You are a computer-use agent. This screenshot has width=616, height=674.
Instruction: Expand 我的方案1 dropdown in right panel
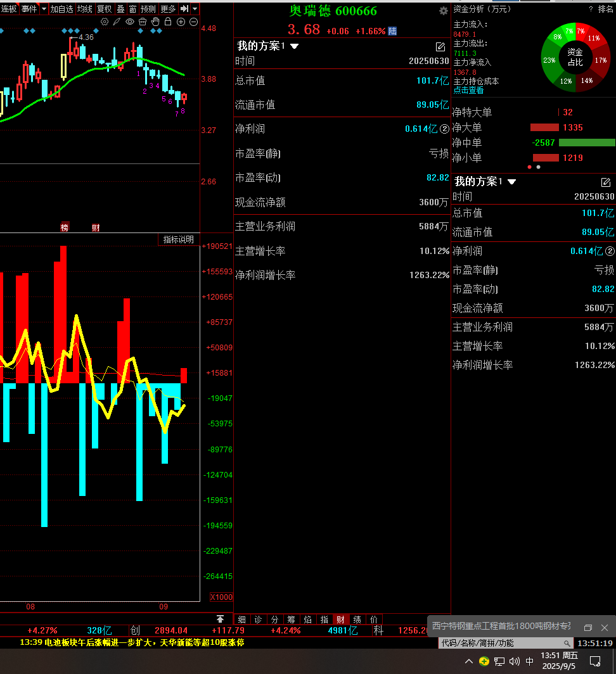coord(511,182)
